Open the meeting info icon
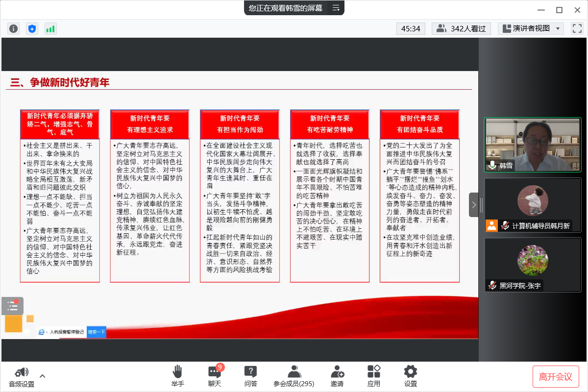Image resolution: width=588 pixels, height=392 pixels. 13,29
